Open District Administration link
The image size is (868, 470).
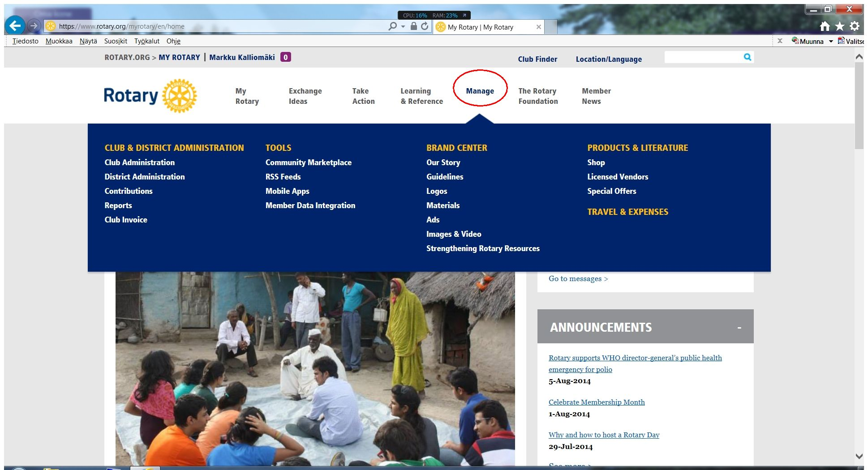click(x=145, y=177)
